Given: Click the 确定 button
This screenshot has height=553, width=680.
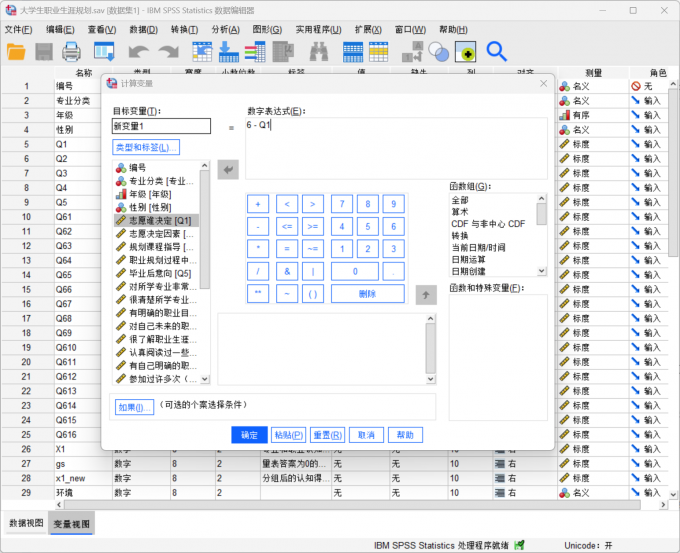Looking at the screenshot, I should click(x=249, y=435).
